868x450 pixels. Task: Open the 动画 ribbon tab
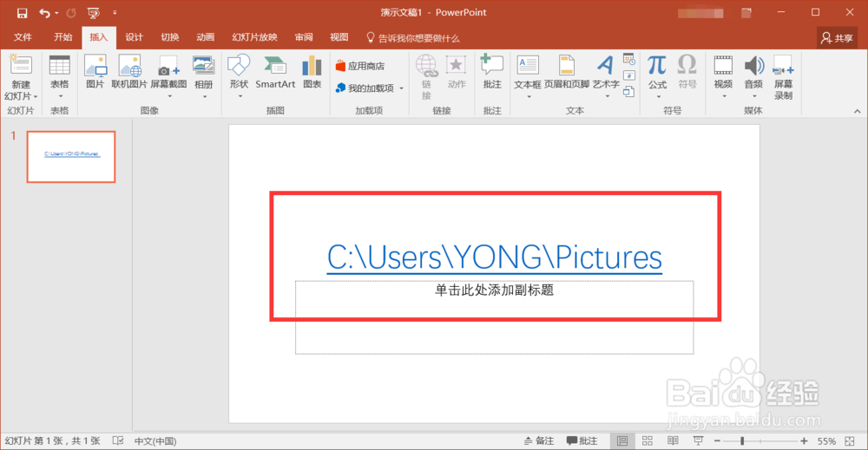point(206,37)
